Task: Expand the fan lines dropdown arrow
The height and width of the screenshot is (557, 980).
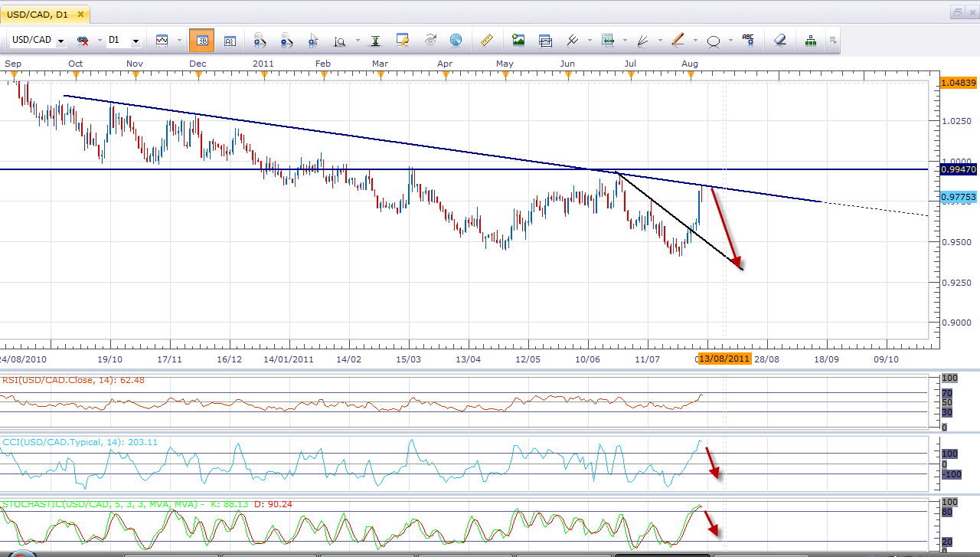Action: [661, 41]
